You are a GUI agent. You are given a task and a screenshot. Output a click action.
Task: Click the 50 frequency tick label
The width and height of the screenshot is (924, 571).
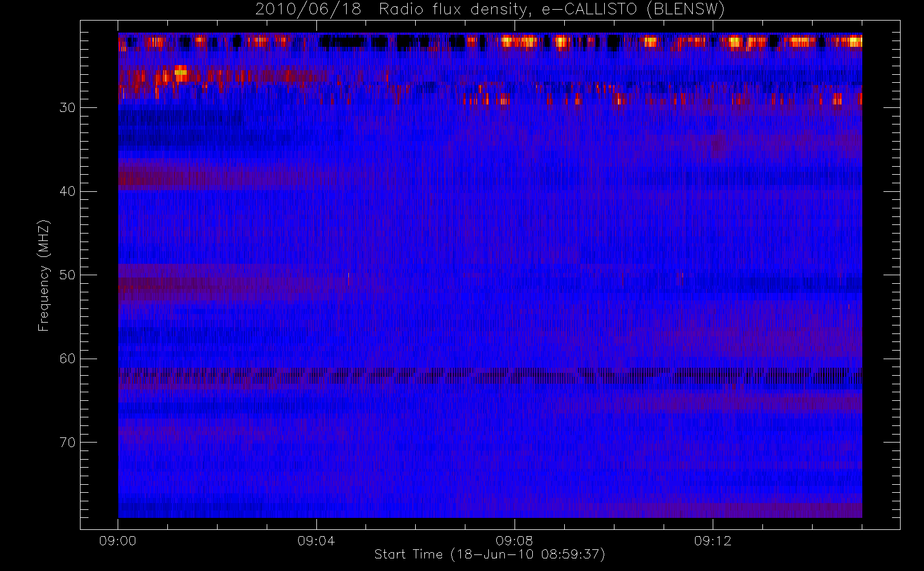(67, 275)
